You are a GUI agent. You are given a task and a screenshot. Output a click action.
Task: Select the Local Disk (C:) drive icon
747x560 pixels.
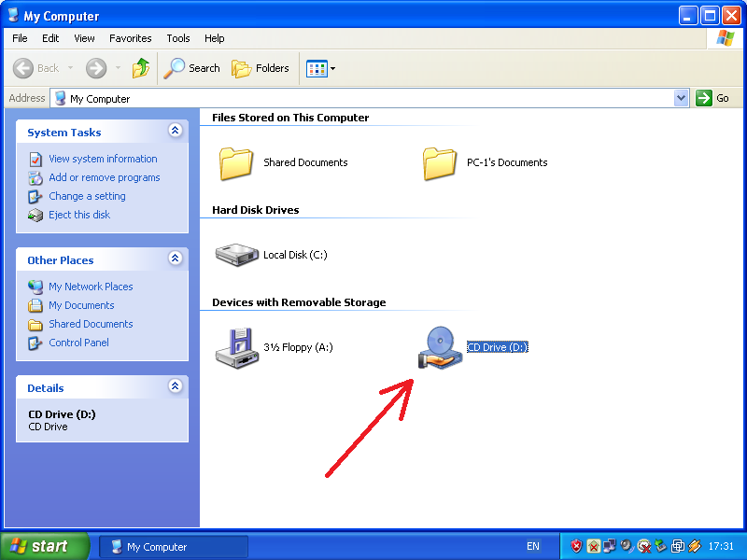pyautogui.click(x=237, y=255)
